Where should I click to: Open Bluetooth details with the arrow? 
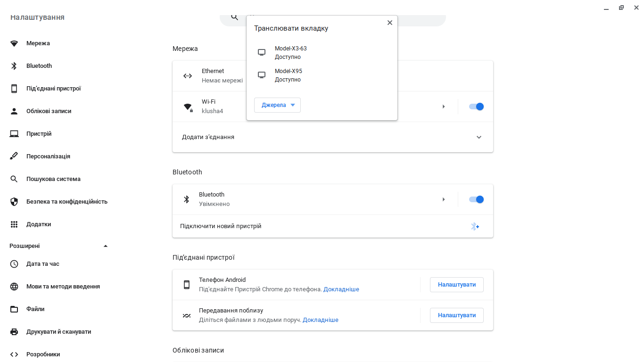444,199
